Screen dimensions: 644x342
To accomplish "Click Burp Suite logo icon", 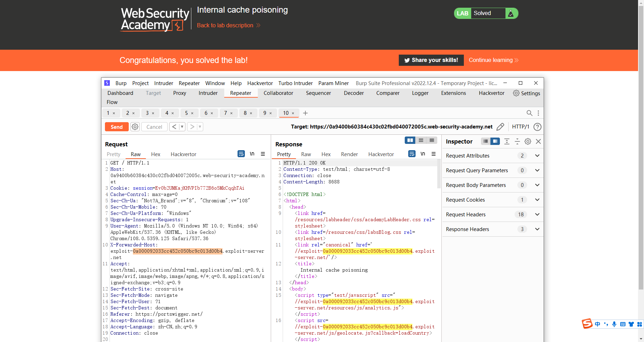I will pyautogui.click(x=107, y=83).
